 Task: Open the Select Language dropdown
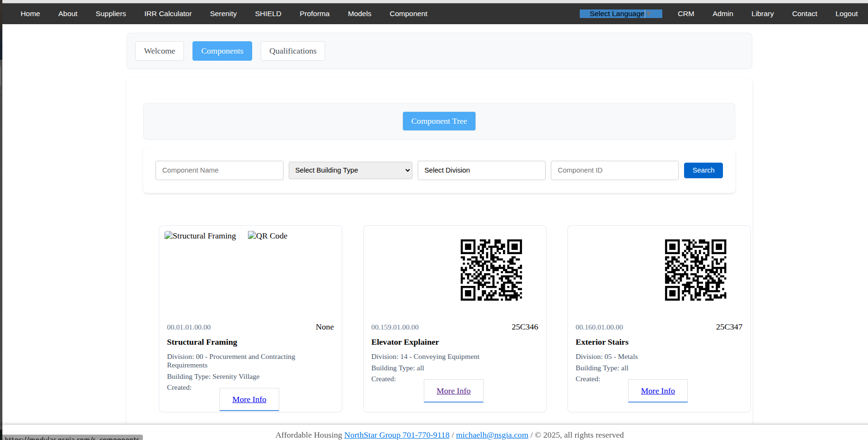(x=620, y=14)
